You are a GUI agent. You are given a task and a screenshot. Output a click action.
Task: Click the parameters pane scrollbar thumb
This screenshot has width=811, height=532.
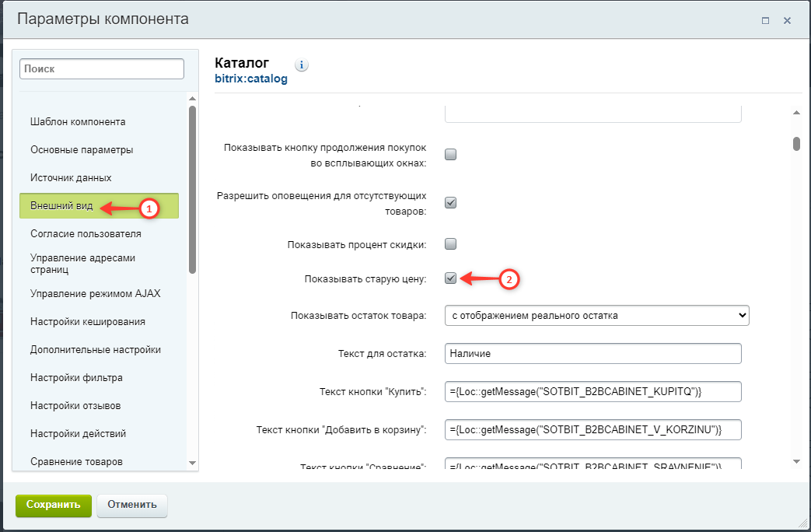[x=796, y=143]
